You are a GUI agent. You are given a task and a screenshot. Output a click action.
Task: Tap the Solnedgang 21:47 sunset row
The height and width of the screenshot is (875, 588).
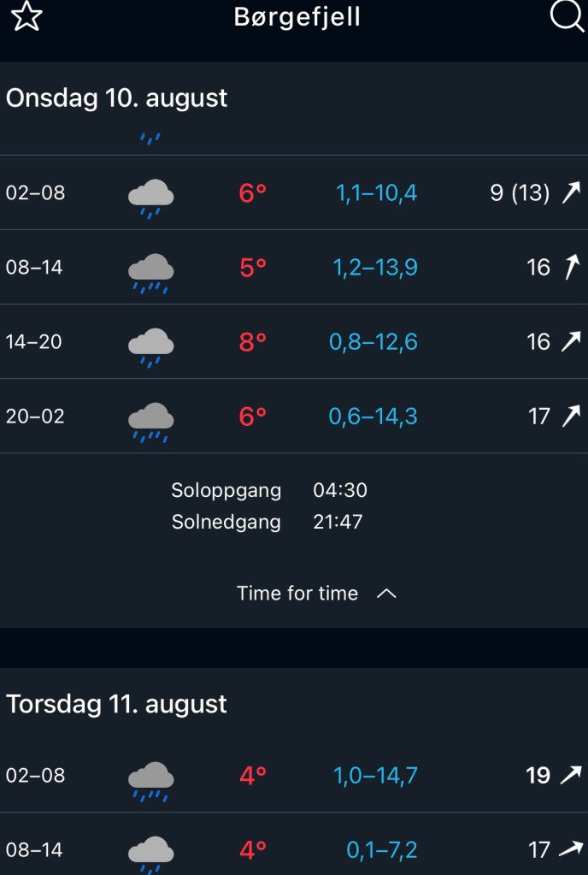267,522
